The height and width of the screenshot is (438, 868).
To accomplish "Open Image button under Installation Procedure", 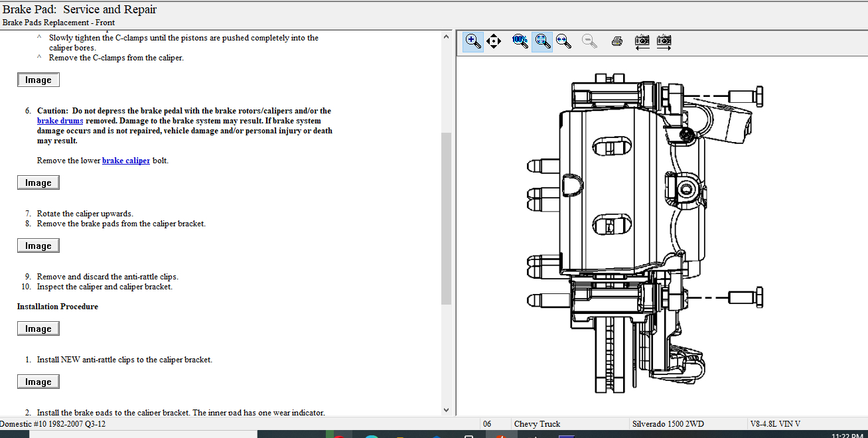I will coord(38,329).
